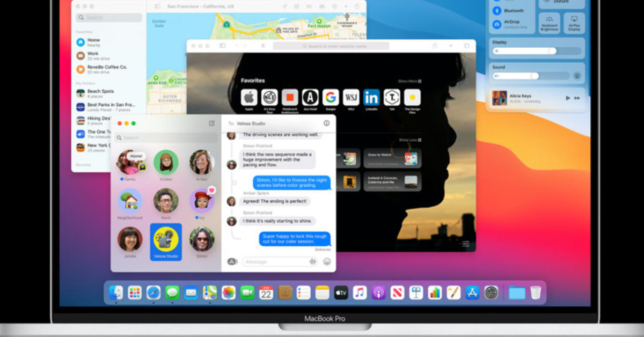Open the Mail app in the Dock
Viewport: 644px width, 337px height.
(191, 292)
